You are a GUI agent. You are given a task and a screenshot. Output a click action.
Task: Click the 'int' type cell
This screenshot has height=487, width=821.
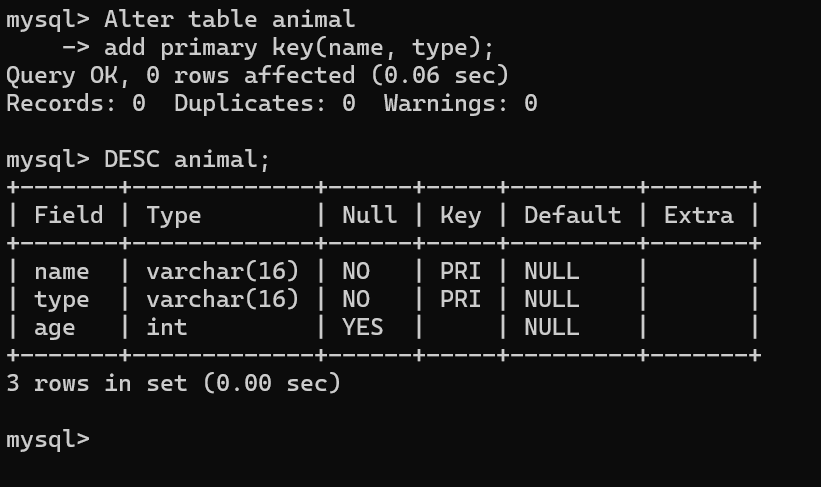point(167,328)
